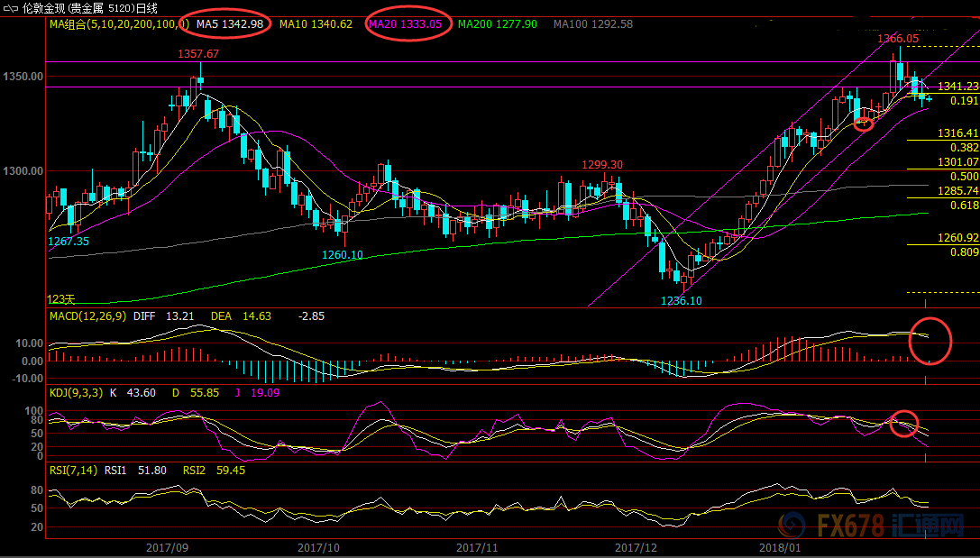Image resolution: width=980 pixels, height=558 pixels.
Task: Click the red circle on KDJ crossover
Action: click(903, 423)
